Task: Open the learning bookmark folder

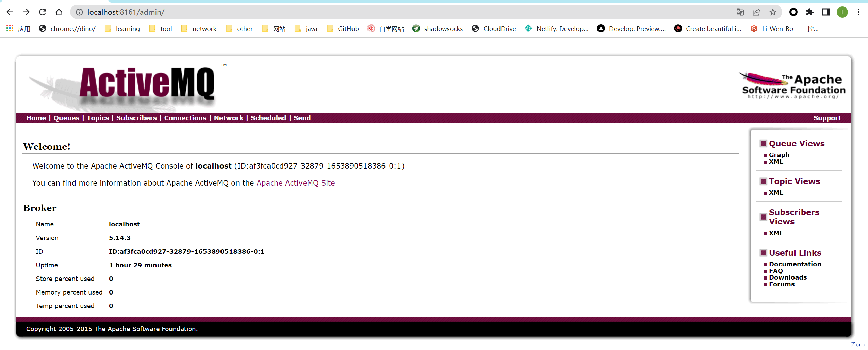Action: 122,29
